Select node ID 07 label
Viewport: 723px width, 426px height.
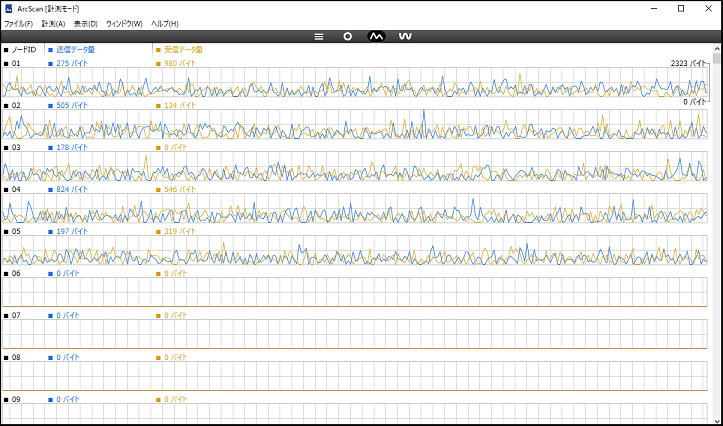16,315
